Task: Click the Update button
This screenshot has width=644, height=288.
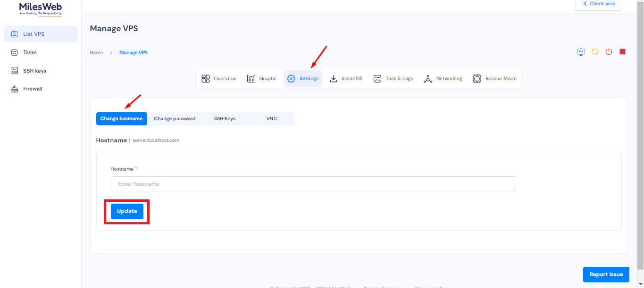Action: tap(127, 212)
